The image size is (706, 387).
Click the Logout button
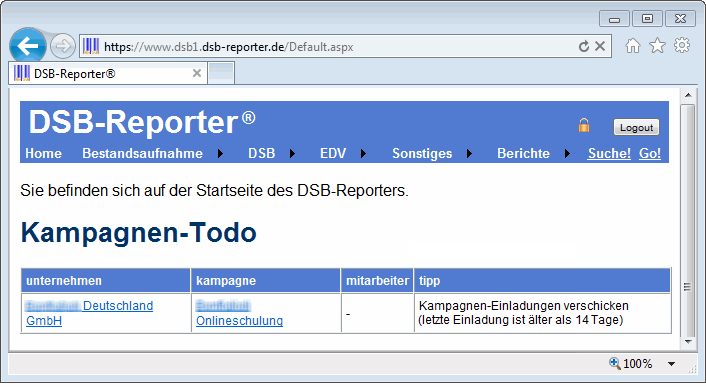coord(636,127)
